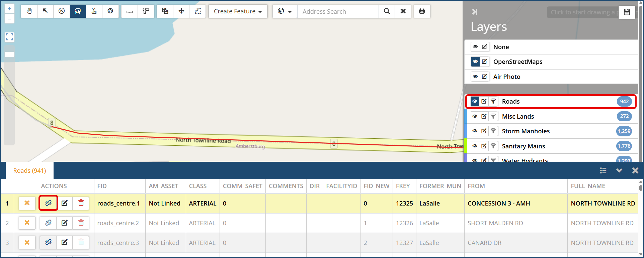Click the FORMER_MUN column header

(x=440, y=186)
